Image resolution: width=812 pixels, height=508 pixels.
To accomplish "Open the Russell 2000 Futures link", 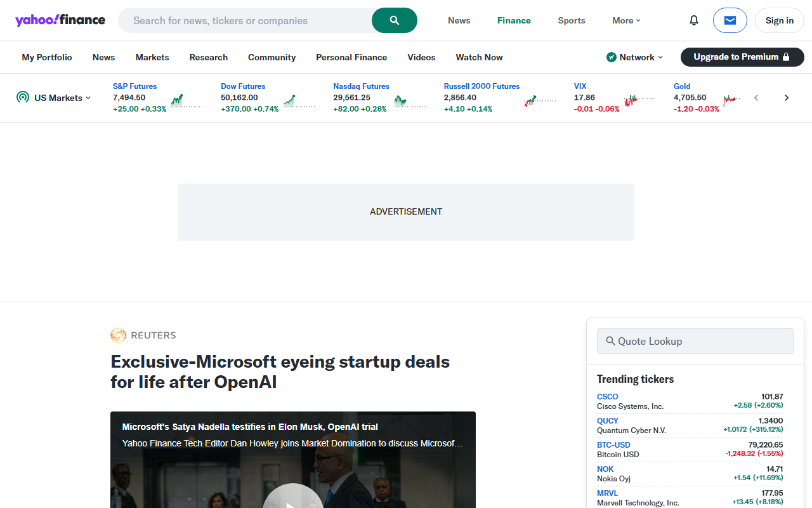I will pos(481,86).
